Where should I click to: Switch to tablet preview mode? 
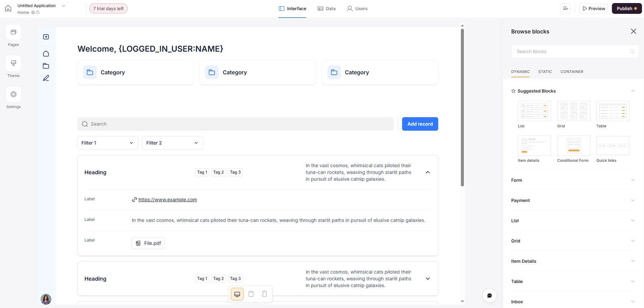[251, 294]
